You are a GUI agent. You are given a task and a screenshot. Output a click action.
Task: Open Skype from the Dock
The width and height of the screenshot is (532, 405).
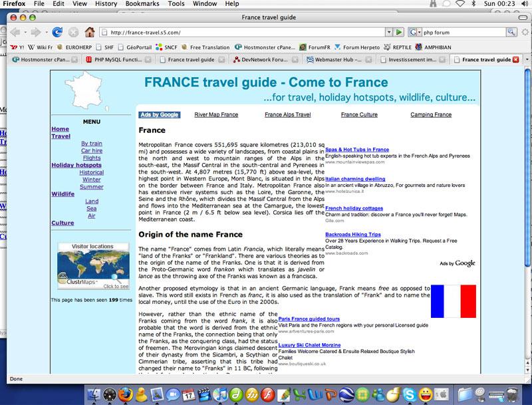click(x=410, y=395)
